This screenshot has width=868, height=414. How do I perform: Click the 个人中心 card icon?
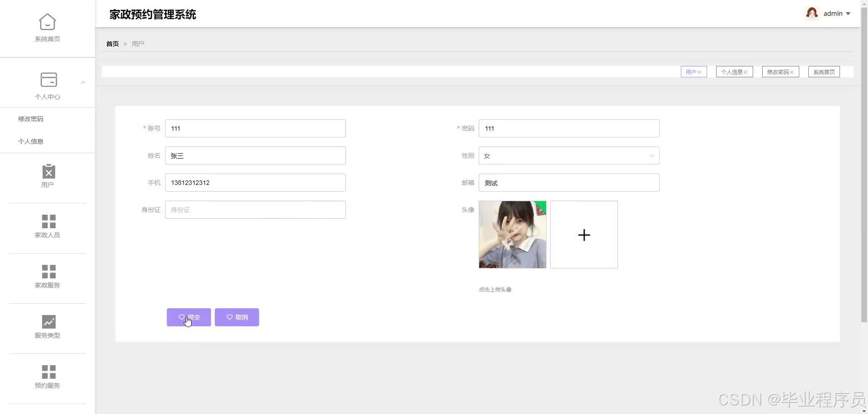click(48, 80)
